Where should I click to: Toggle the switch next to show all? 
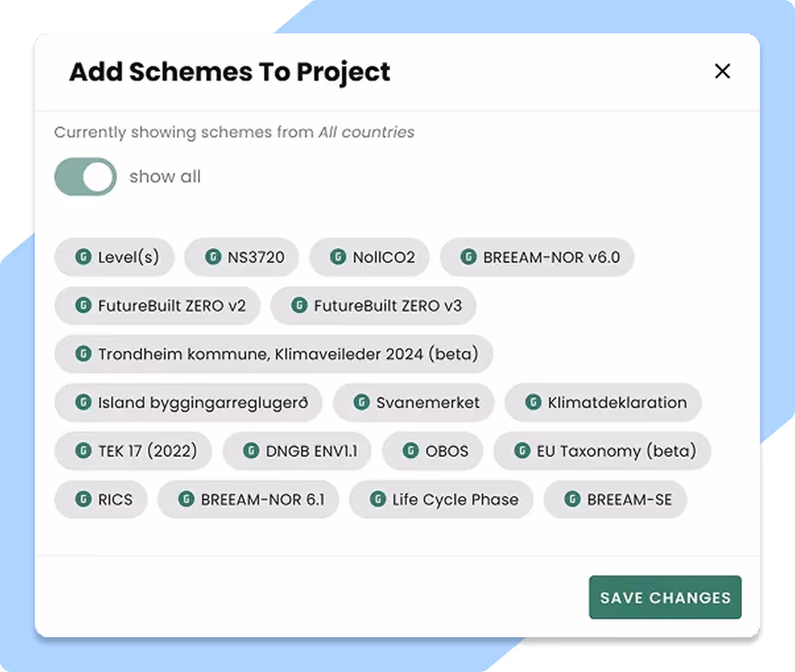[x=85, y=176]
